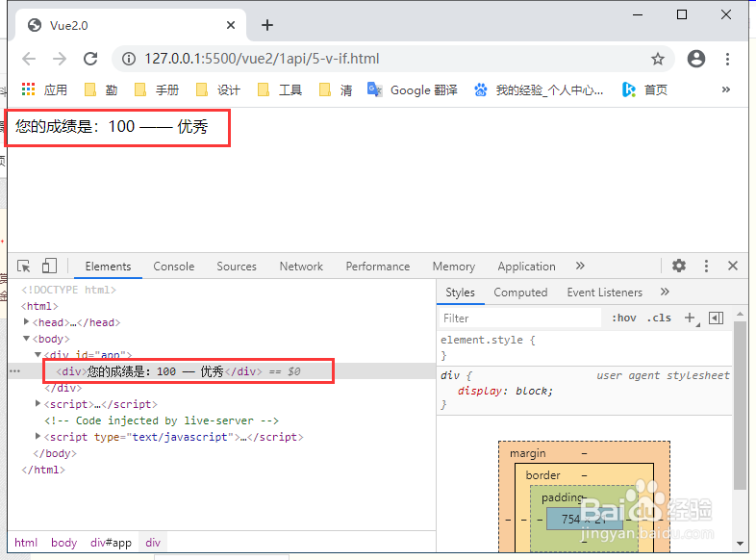Select the Styles sidebar tab
The image size is (756, 560).
[x=460, y=293]
